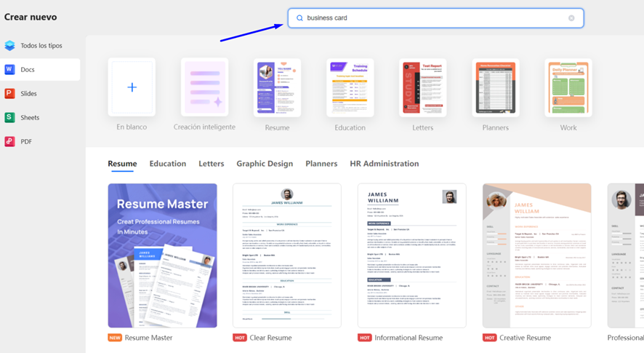Open the Work category thumbnail
The width and height of the screenshot is (644, 353).
coord(568,87)
